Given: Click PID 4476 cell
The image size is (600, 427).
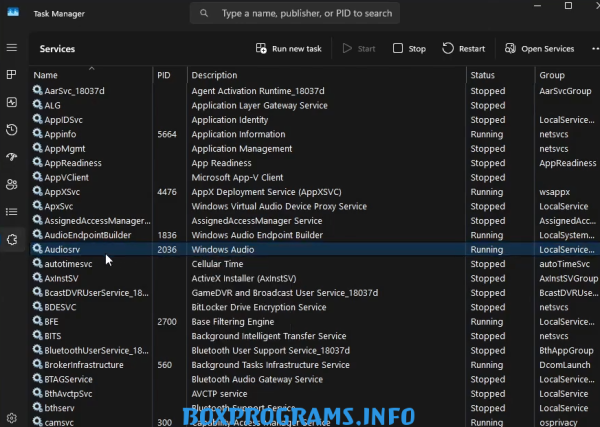Looking at the screenshot, I should (x=167, y=192).
